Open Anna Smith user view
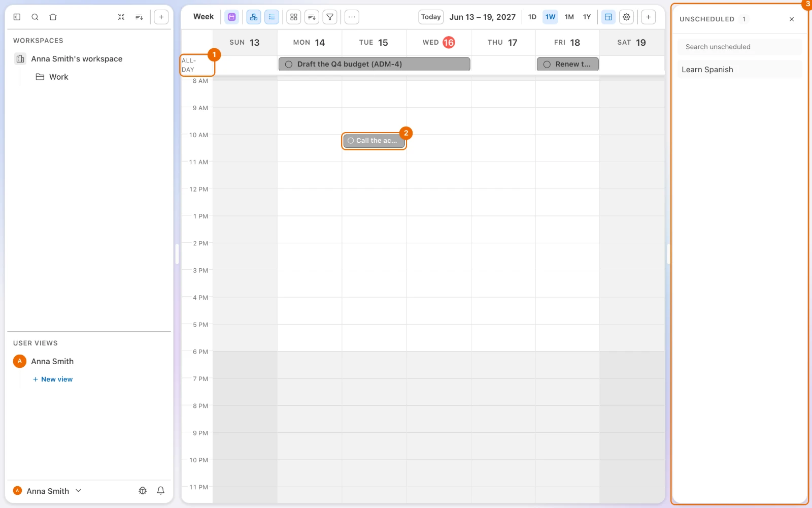The height and width of the screenshot is (508, 812). [x=52, y=361]
